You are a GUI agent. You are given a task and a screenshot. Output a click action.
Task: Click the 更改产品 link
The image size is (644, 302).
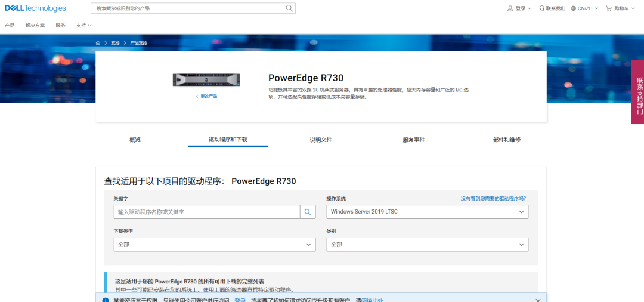pyautogui.click(x=206, y=96)
